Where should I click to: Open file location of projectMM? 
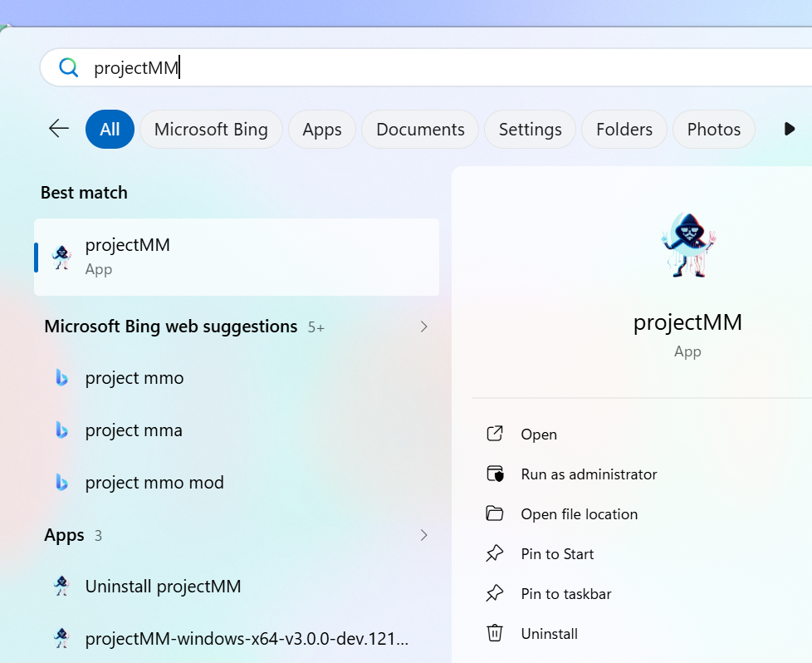579,514
